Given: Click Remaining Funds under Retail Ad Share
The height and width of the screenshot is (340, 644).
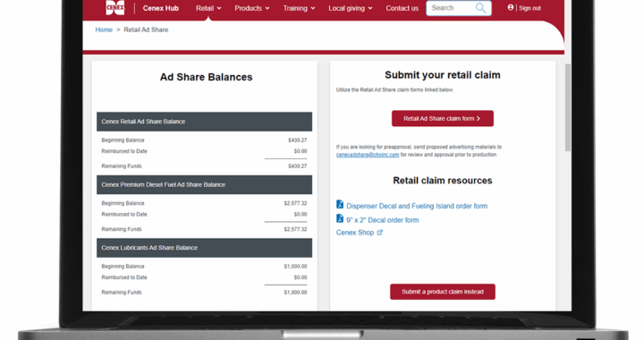Looking at the screenshot, I should [122, 166].
